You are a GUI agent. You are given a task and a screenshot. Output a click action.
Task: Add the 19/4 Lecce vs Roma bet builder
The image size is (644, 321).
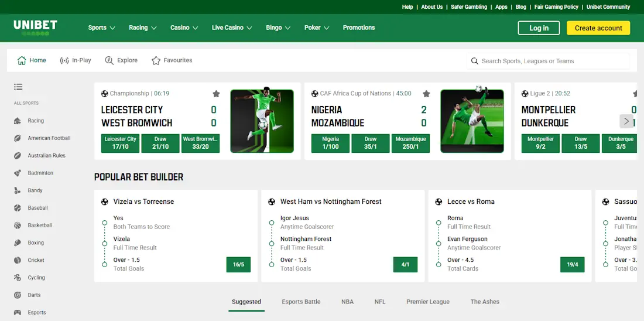tap(573, 265)
